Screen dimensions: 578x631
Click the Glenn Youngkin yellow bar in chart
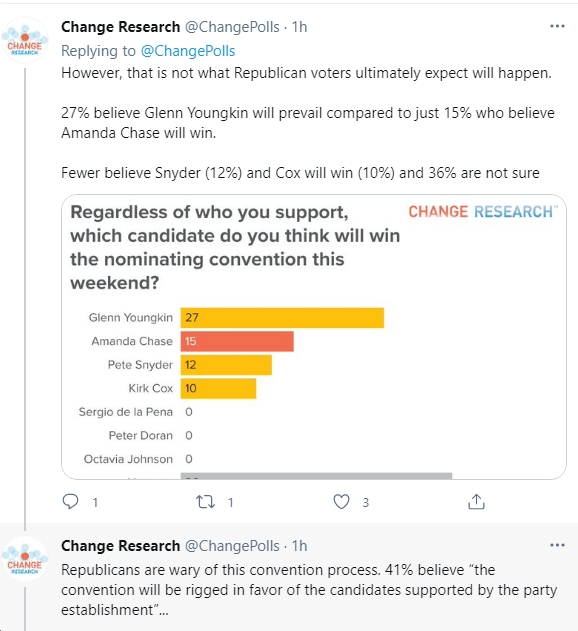[x=282, y=318]
